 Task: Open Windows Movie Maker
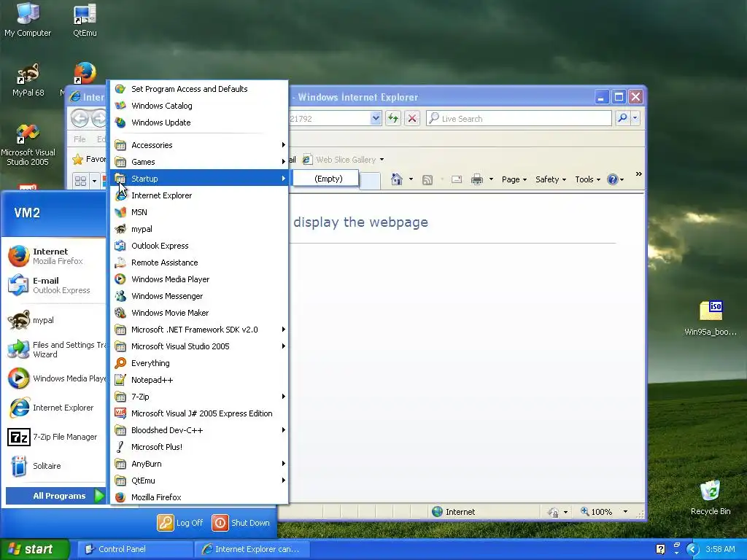click(x=199, y=313)
